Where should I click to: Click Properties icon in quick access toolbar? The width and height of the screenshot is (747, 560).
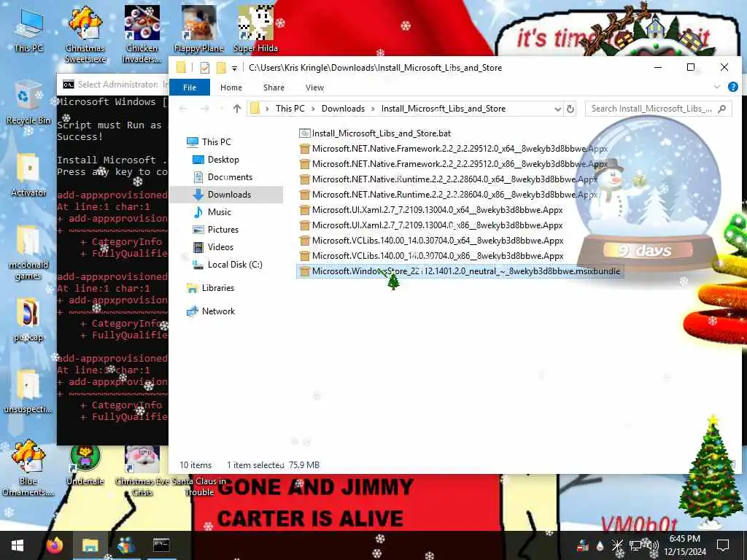[x=205, y=68]
